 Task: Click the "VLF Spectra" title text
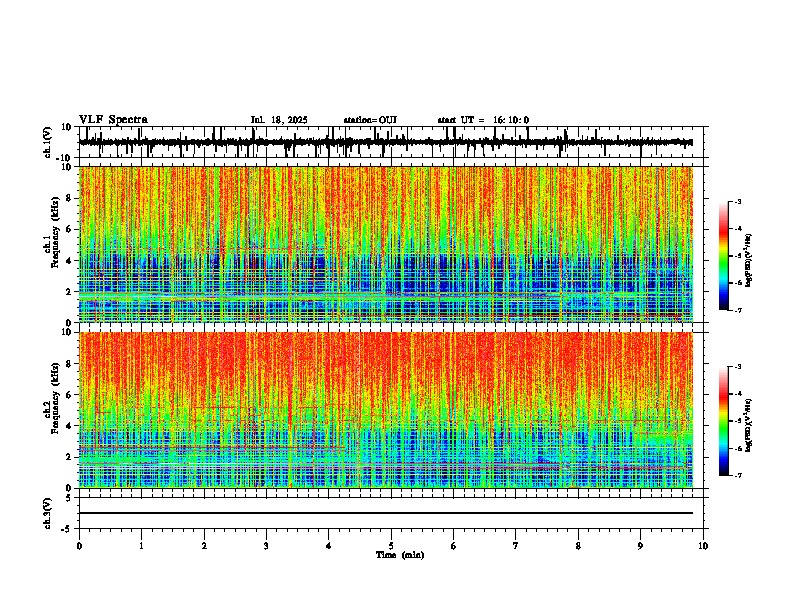pos(114,120)
